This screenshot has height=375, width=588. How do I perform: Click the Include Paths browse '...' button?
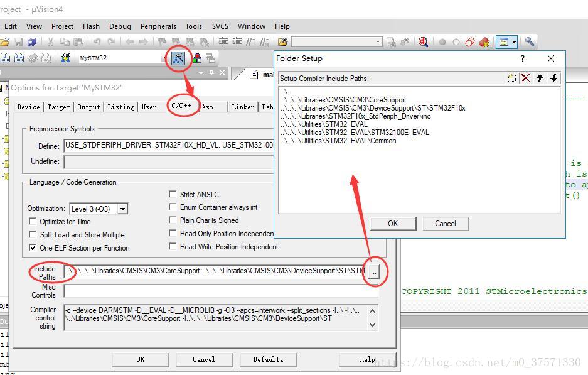374,271
